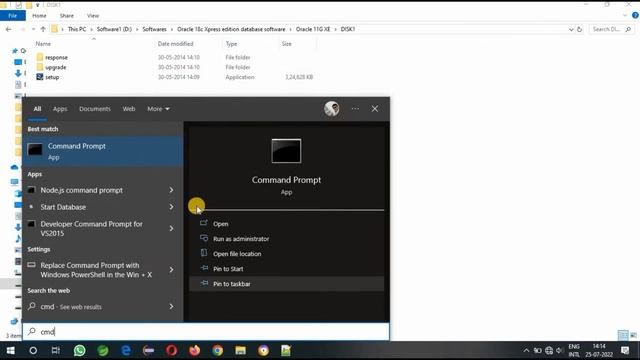Open the Home ribbon tab in Explorer

(x=39, y=16)
